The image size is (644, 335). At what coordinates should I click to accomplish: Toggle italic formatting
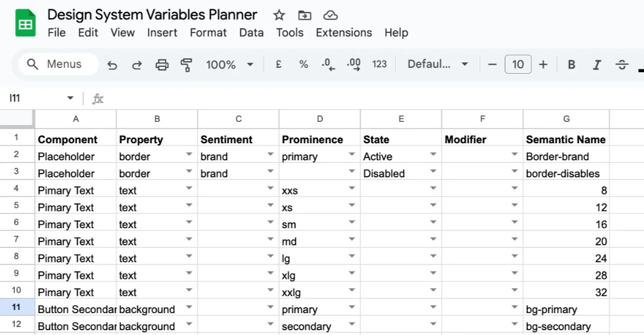tap(596, 65)
